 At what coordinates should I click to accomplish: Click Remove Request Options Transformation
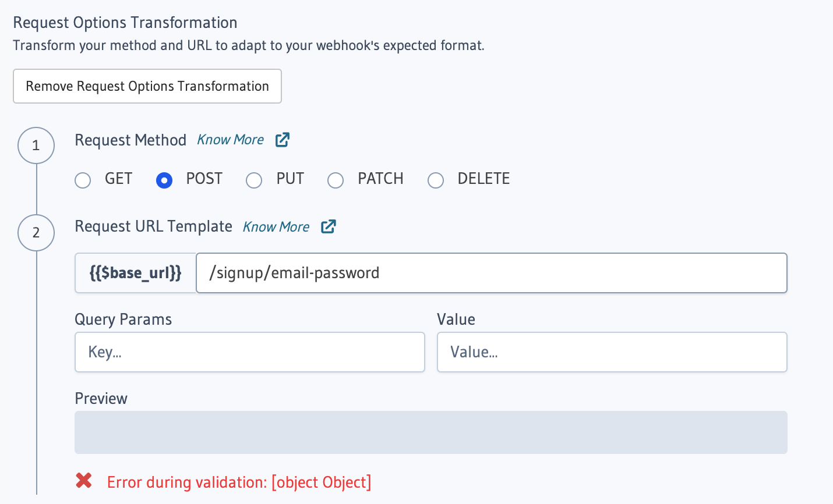147,86
